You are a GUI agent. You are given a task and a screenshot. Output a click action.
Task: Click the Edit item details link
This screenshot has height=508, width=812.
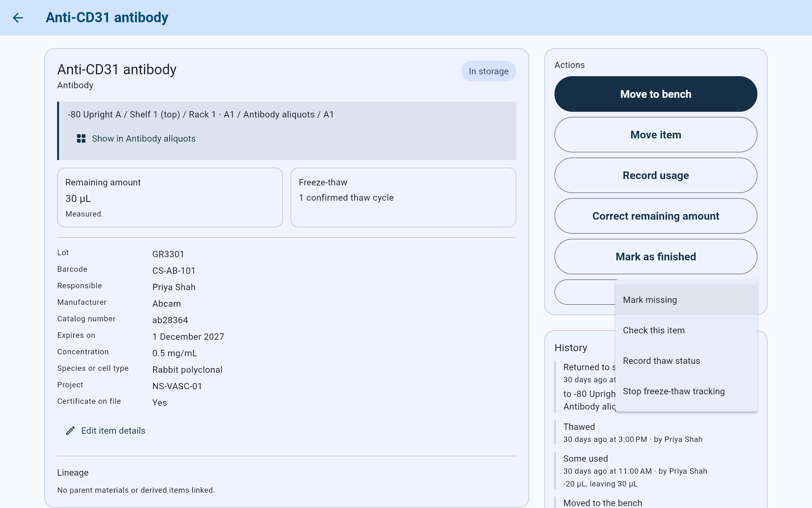pos(105,431)
